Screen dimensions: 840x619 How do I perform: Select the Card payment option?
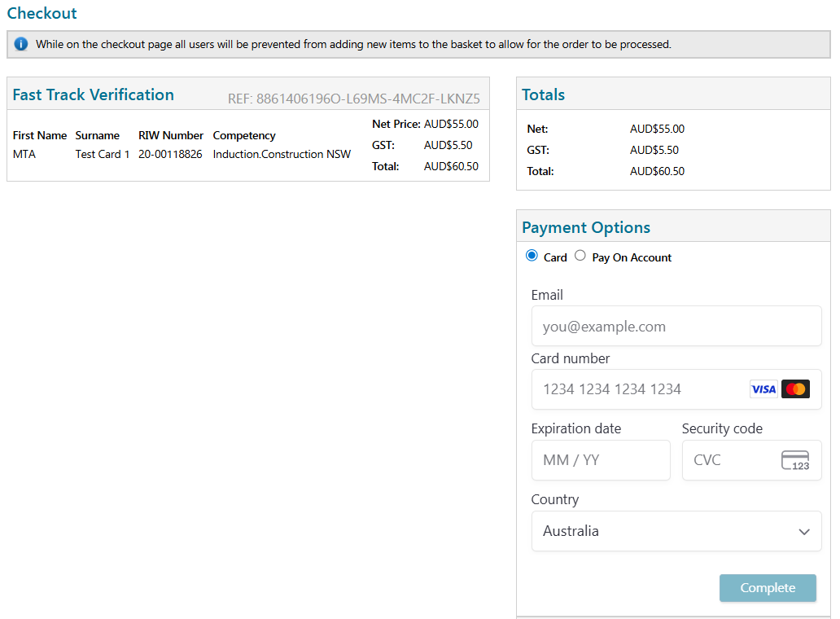[x=532, y=256]
